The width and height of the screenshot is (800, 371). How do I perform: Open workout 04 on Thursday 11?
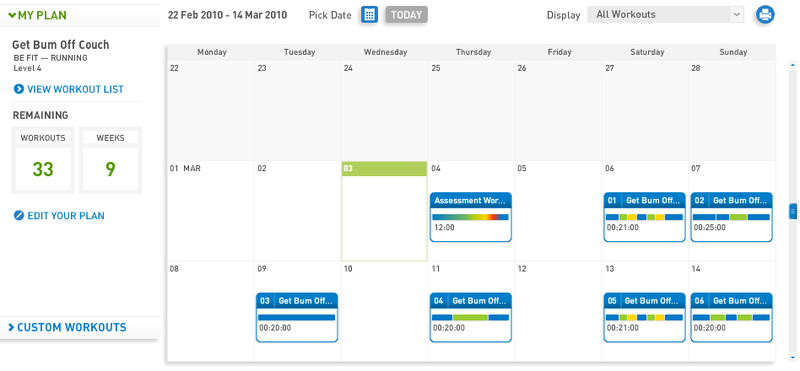[x=471, y=317]
